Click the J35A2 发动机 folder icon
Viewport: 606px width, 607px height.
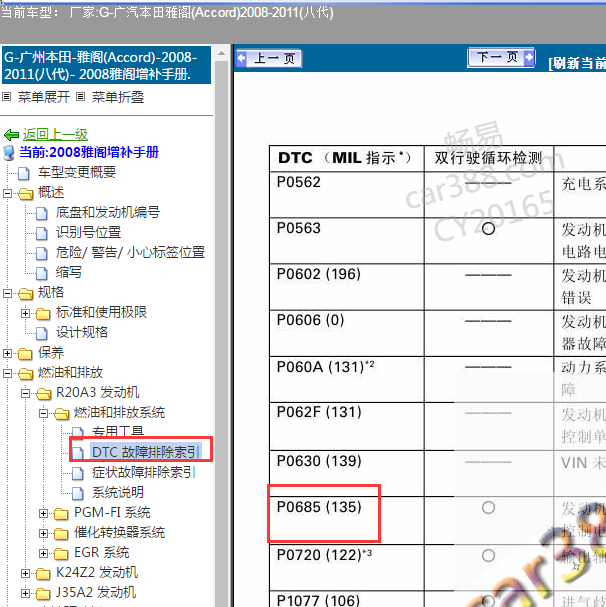43,594
